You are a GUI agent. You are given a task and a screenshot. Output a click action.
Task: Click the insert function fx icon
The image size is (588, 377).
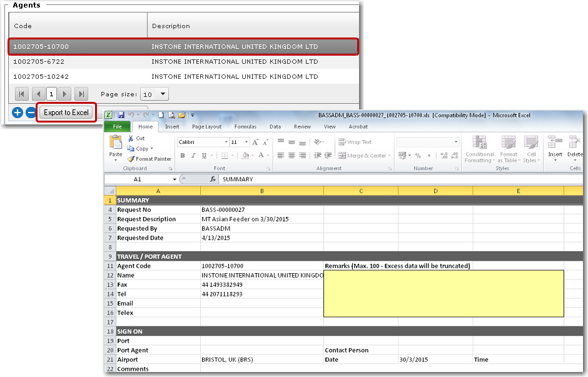pos(213,179)
